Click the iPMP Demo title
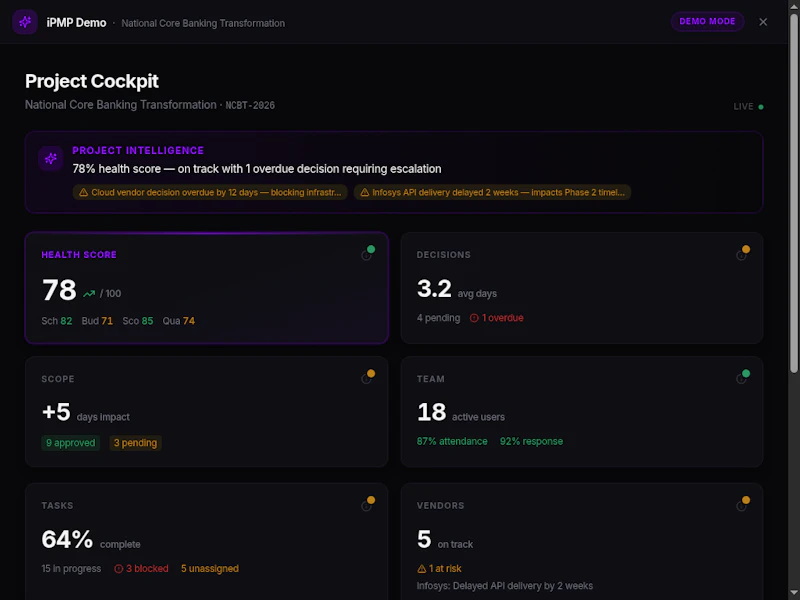The height and width of the screenshot is (600, 800). pyautogui.click(x=77, y=23)
